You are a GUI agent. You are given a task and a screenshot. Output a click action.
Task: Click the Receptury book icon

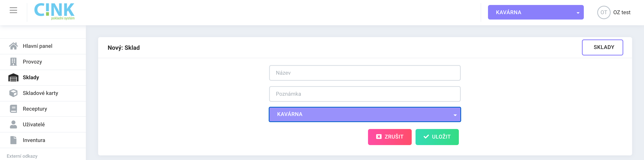(13, 109)
